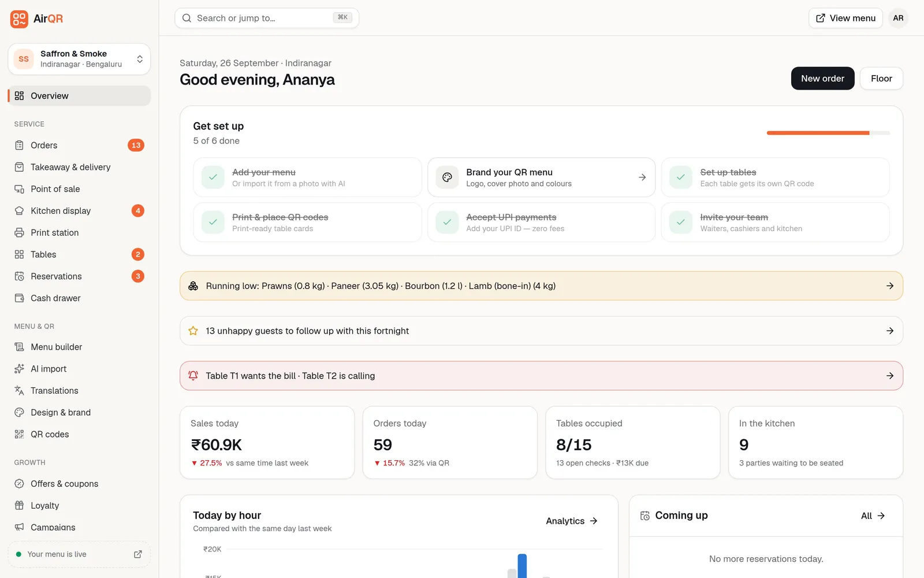Toggle the Accept UPI payments checkmark
924x578 pixels.
(447, 222)
